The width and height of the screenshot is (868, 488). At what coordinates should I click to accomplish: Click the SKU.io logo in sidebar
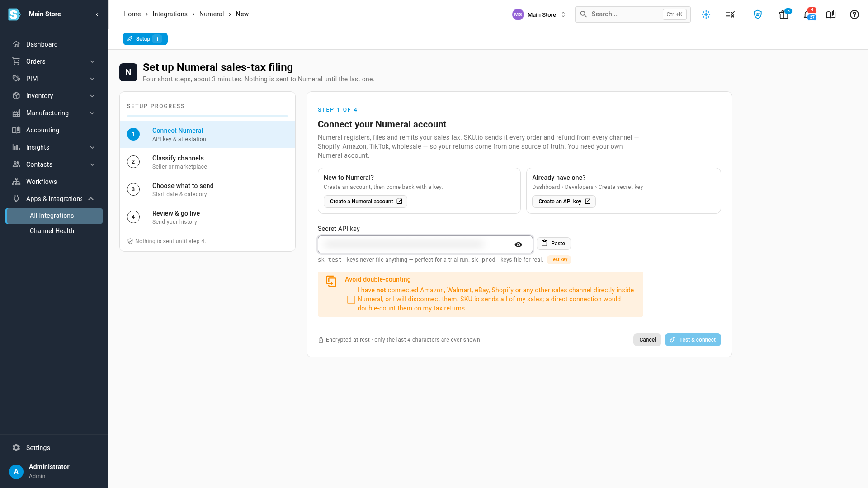pos(14,14)
